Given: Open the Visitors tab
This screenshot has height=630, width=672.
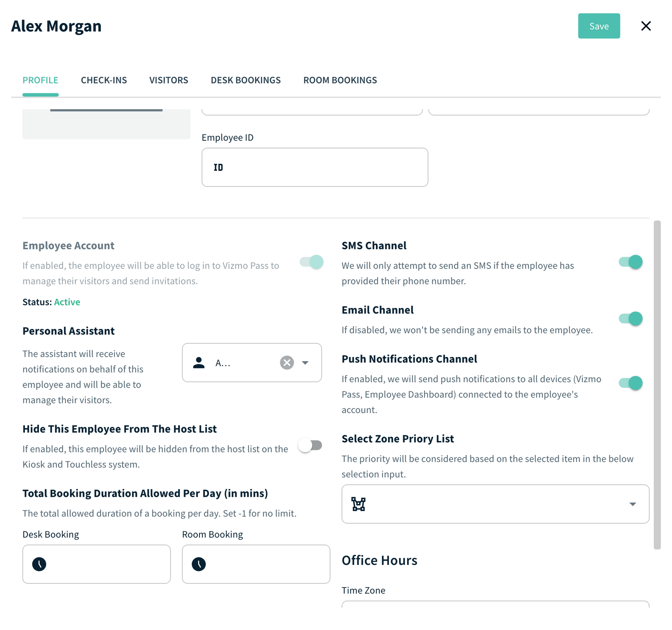Looking at the screenshot, I should pos(169,80).
